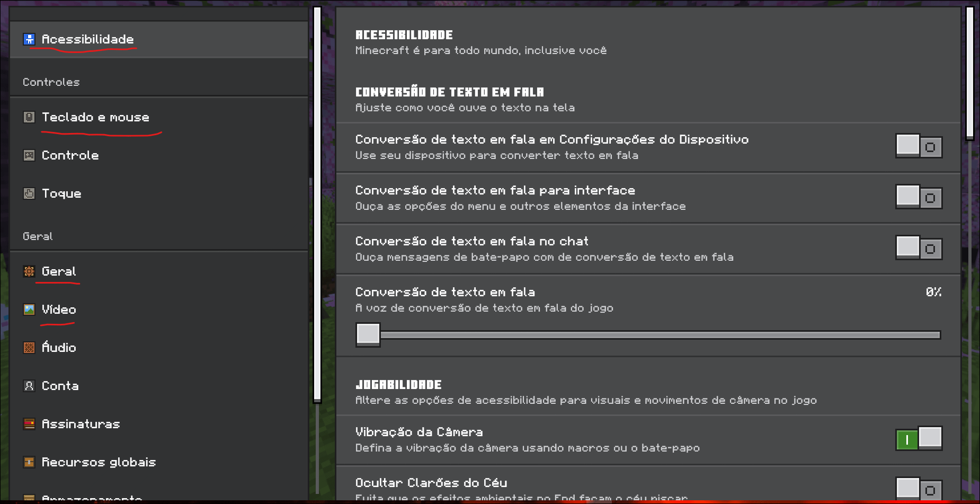This screenshot has width=980, height=504.
Task: Select the Conta section label
Action: click(x=60, y=386)
